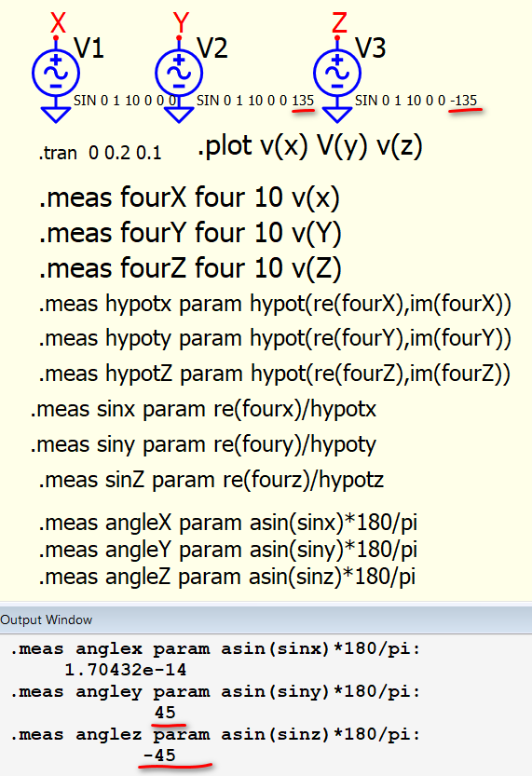Click the Output Window title bar

[266, 619]
